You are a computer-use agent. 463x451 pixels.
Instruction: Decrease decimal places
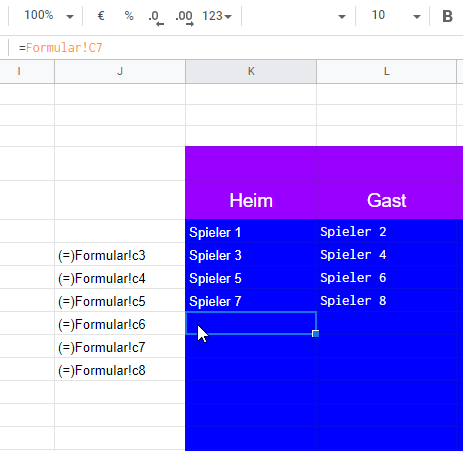pyautogui.click(x=156, y=17)
